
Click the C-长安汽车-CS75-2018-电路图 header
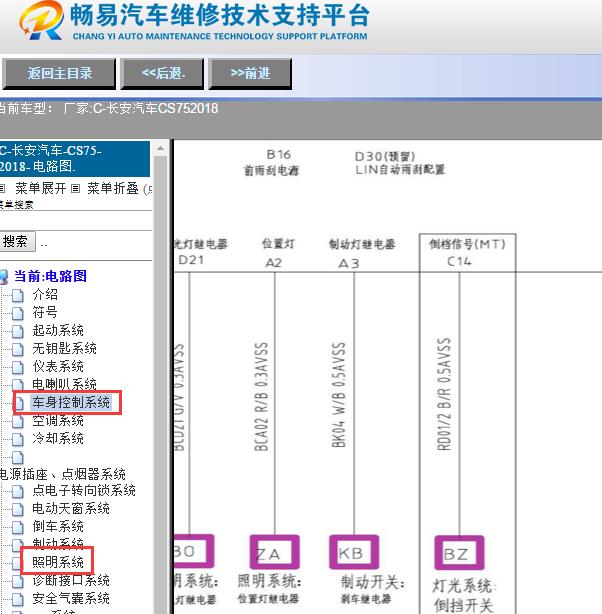tap(74, 159)
